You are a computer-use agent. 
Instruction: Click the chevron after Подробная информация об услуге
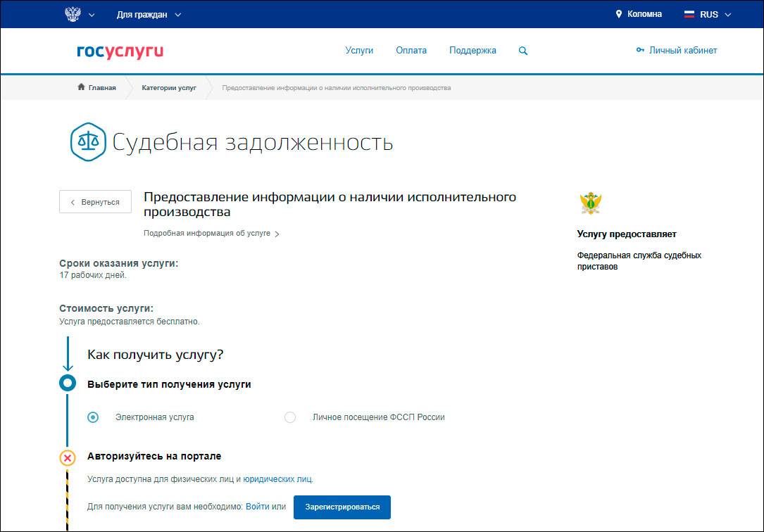(x=277, y=234)
